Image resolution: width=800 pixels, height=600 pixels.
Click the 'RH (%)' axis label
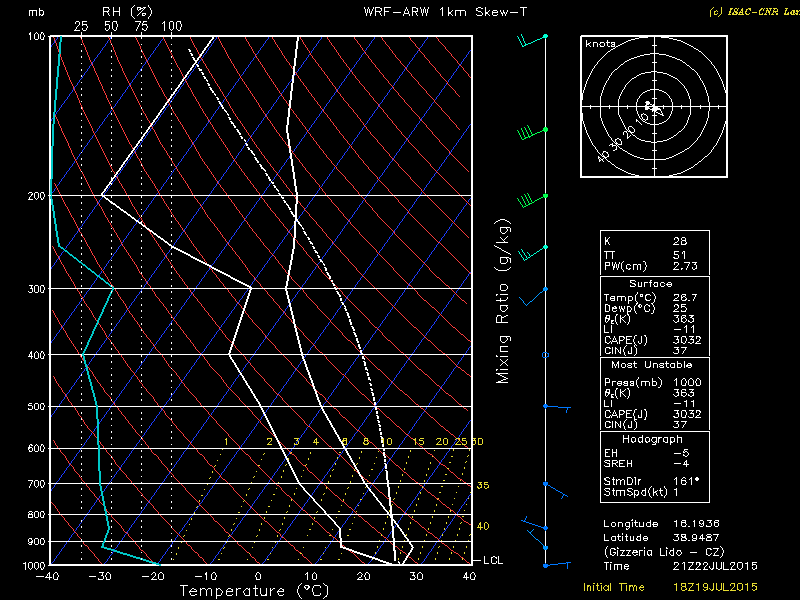coord(127,12)
